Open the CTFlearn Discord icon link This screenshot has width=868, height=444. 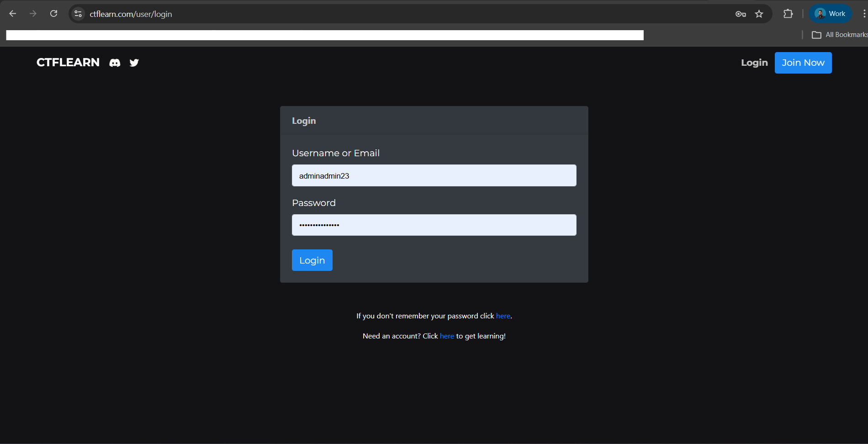click(115, 63)
